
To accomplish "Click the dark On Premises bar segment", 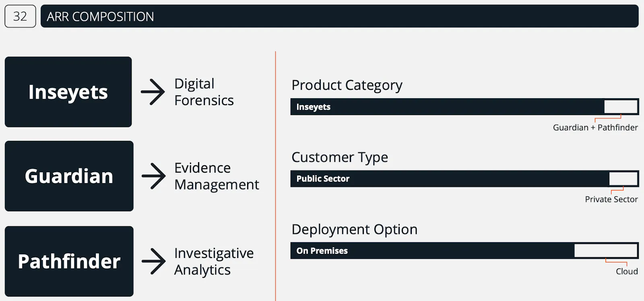I will tap(432, 251).
